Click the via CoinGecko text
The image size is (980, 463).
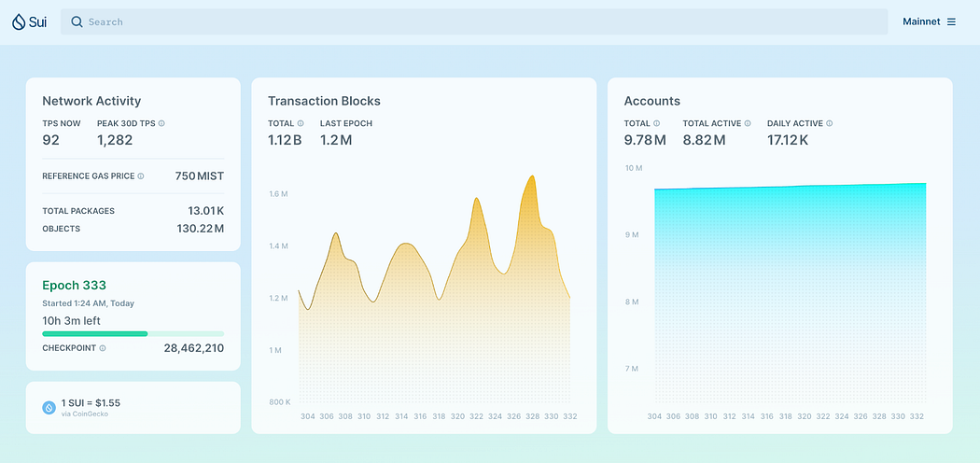[x=84, y=414]
